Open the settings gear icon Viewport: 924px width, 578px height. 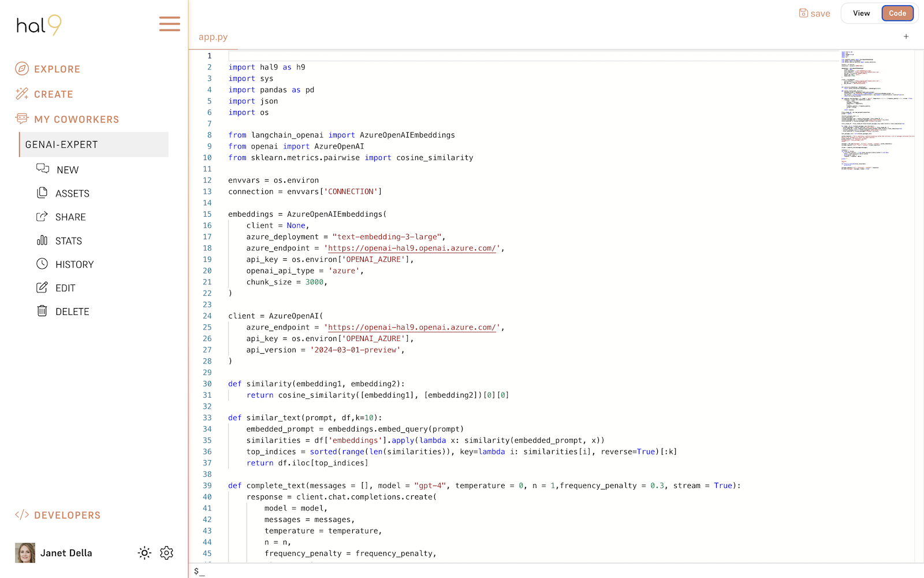click(x=166, y=553)
